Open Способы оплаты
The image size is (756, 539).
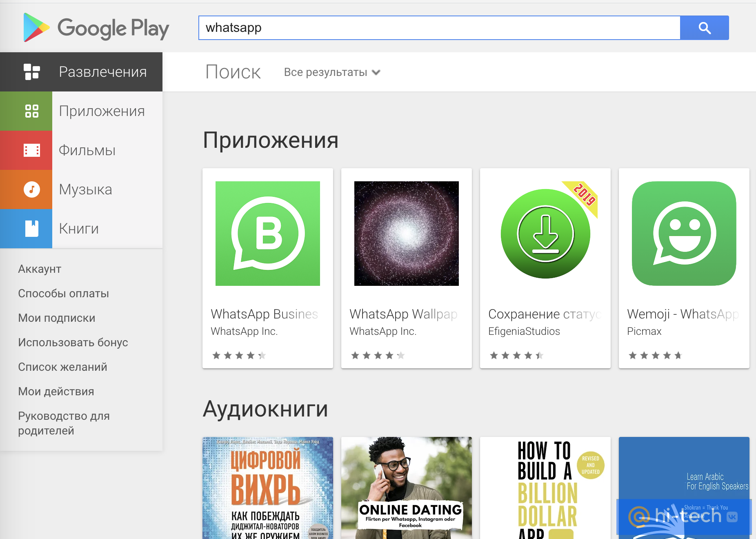tap(63, 294)
